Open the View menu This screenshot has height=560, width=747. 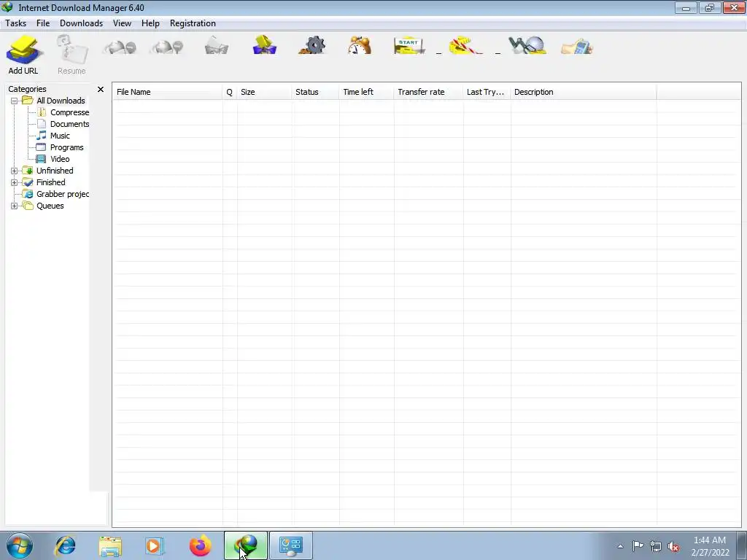pos(122,23)
